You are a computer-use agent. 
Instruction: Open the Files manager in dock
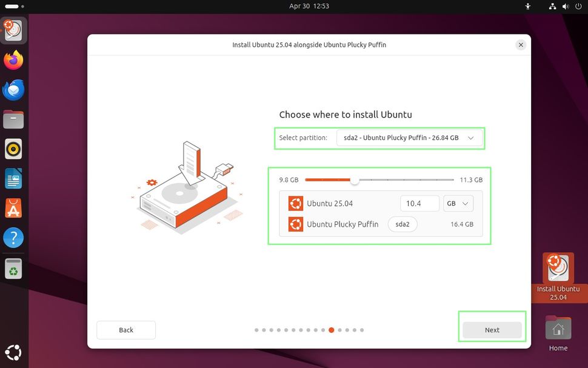point(13,119)
